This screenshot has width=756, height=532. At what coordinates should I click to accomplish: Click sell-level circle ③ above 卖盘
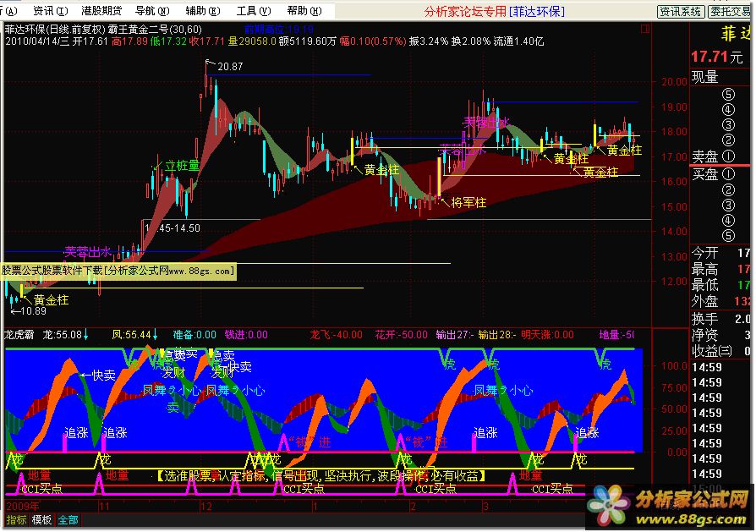728,125
